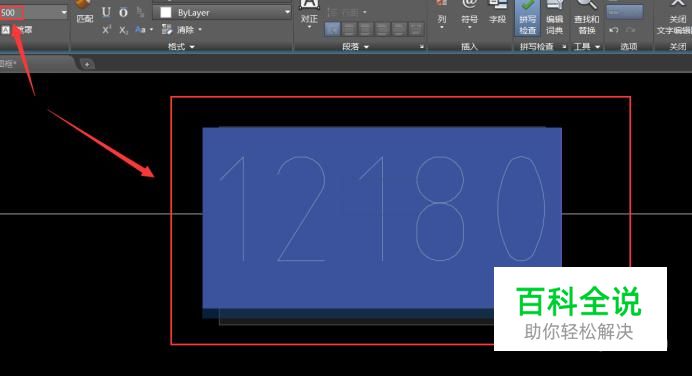692x376 pixels.
Task: Open the text height dropdown arrow
Action: (x=64, y=12)
